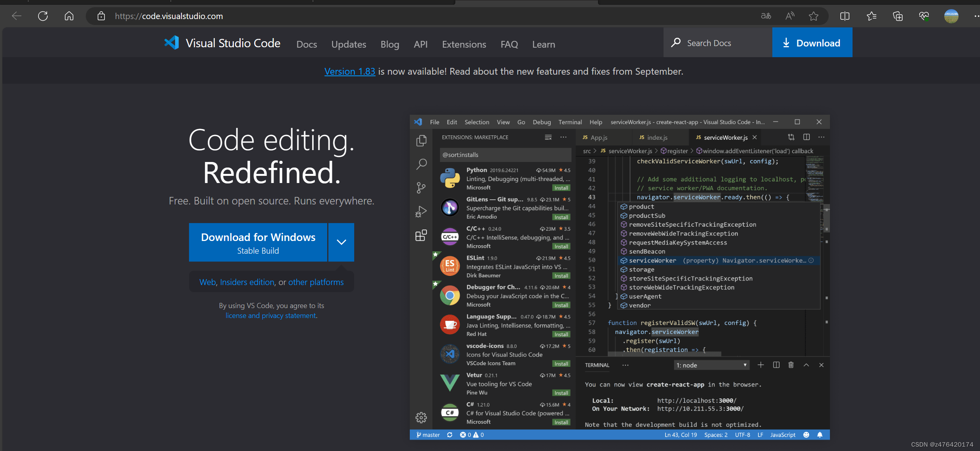Viewport: 980px width, 451px height.
Task: Open the browser settings ellipsis menu
Action: (976, 16)
